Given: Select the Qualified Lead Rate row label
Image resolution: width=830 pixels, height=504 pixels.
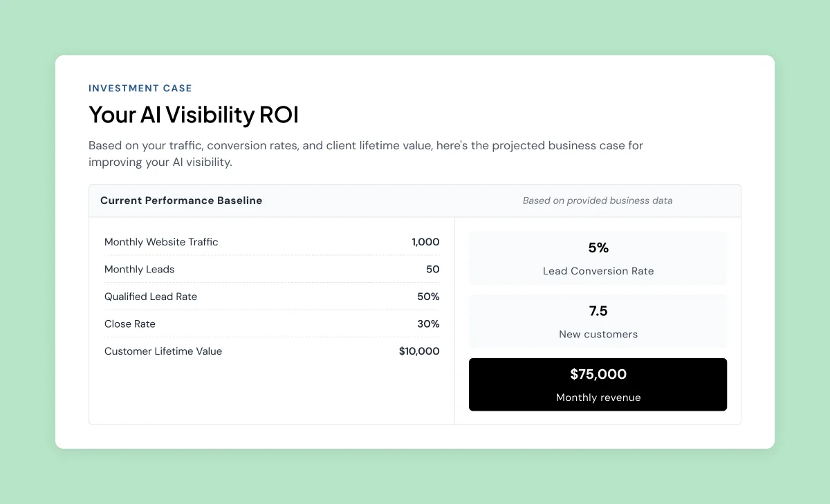Looking at the screenshot, I should coord(151,297).
